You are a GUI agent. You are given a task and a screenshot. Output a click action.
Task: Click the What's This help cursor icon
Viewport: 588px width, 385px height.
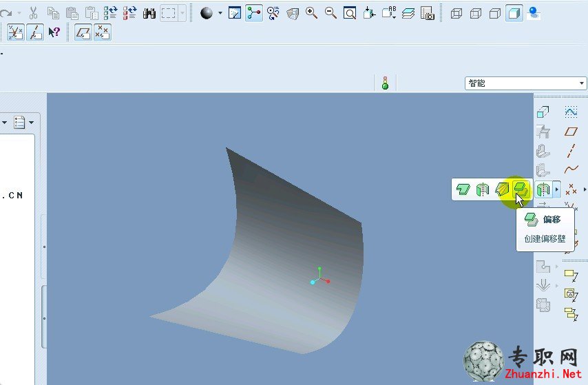[x=54, y=32]
